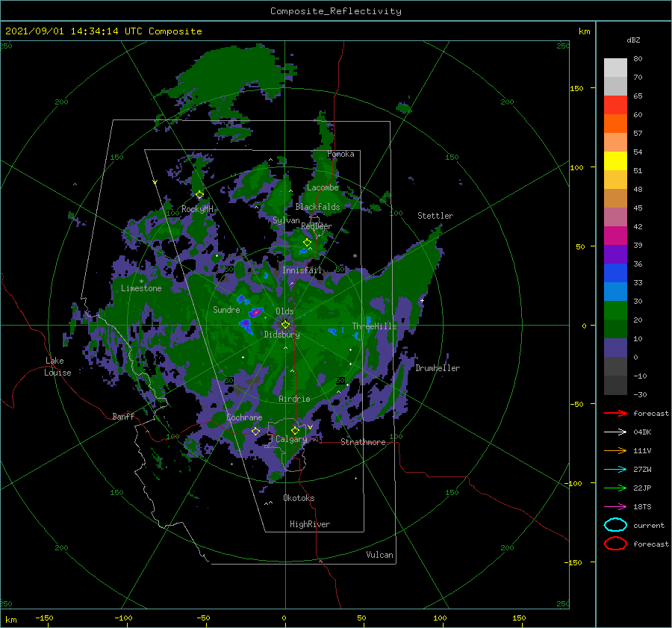
Task: Click the red forecast arrow legend icon
Action: point(615,413)
